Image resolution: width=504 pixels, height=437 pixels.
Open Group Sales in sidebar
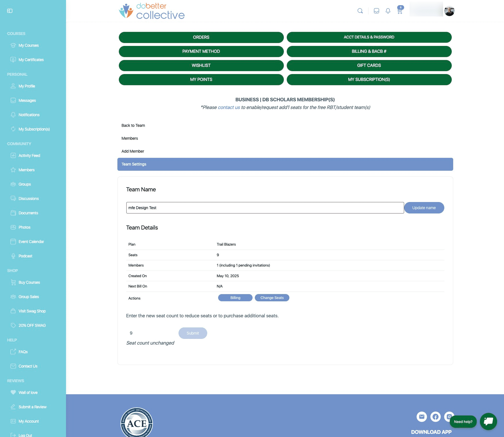(29, 297)
